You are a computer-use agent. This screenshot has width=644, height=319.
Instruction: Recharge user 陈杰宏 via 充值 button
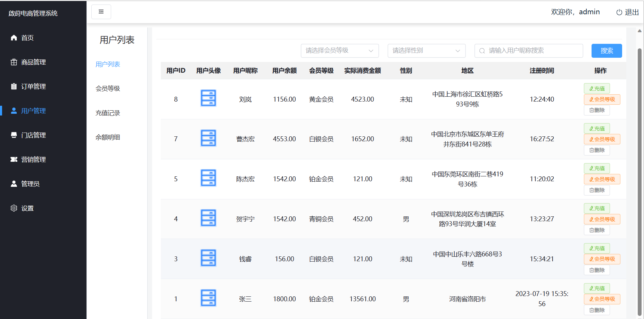tap(597, 168)
